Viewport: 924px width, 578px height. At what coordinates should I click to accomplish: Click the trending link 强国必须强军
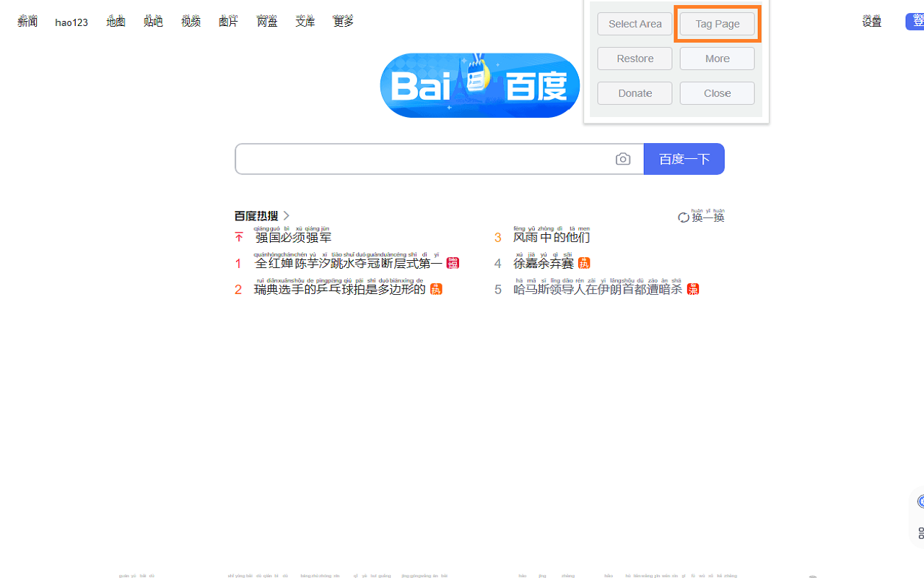pyautogui.click(x=293, y=237)
